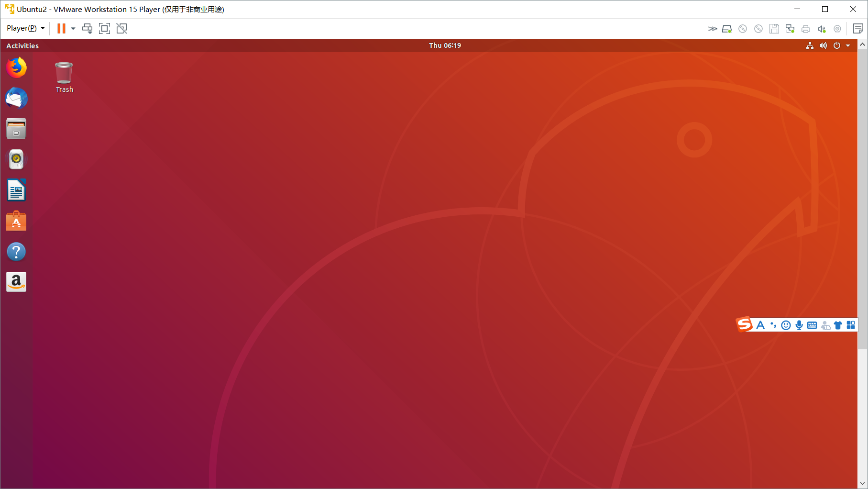Toggle Sogou English/Chinese mode (A)
The width and height of the screenshot is (868, 489).
click(760, 325)
